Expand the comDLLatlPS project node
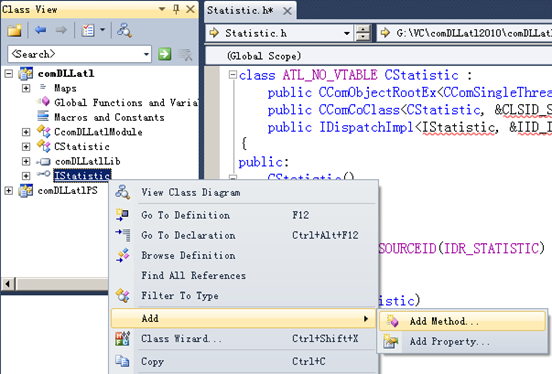This screenshot has width=552, height=374. pos(9,191)
